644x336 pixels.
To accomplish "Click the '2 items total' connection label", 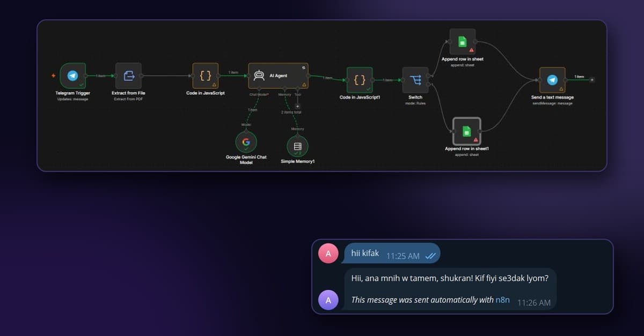I will pos(291,113).
